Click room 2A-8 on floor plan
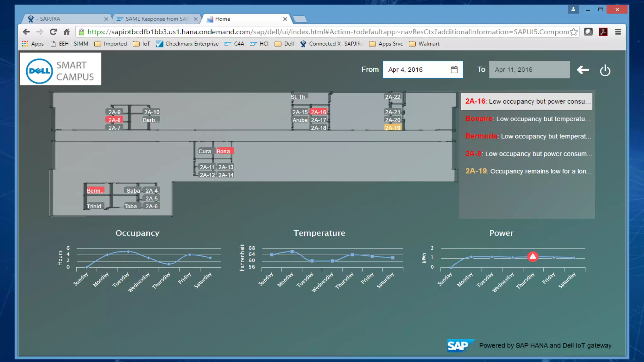The image size is (644, 362). pyautogui.click(x=114, y=120)
